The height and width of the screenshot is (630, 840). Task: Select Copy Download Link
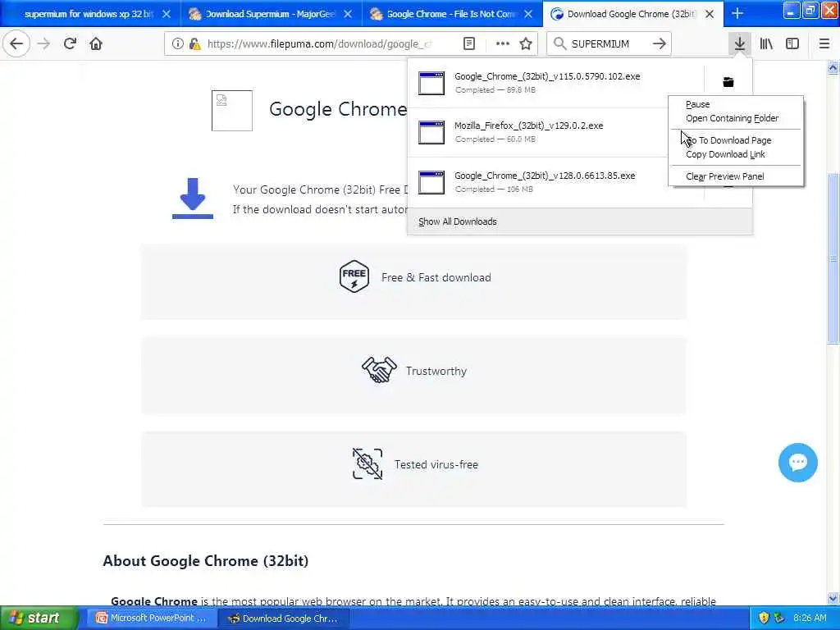coord(736,154)
